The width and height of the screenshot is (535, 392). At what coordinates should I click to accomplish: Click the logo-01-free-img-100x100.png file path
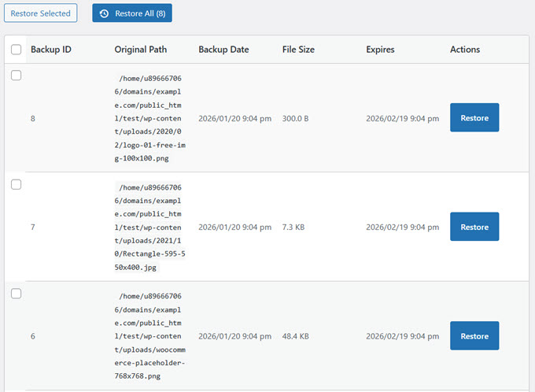pyautogui.click(x=149, y=118)
